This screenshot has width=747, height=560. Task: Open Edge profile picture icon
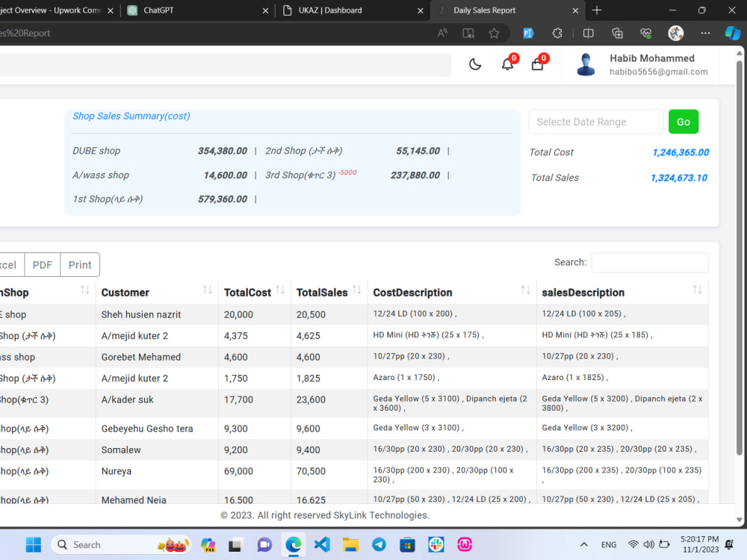pyautogui.click(x=675, y=34)
